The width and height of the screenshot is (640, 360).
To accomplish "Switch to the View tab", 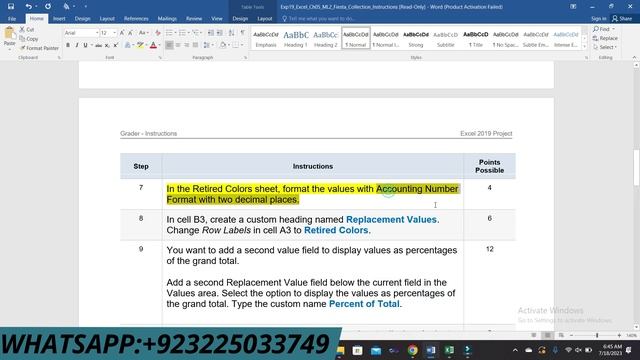I will click(217, 19).
